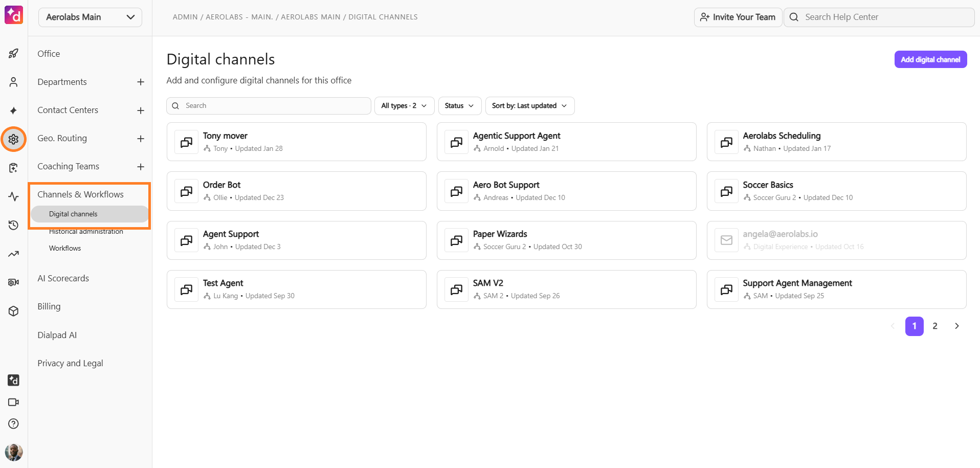Click the video camera meetings icon
980x468 pixels.
[14, 402]
